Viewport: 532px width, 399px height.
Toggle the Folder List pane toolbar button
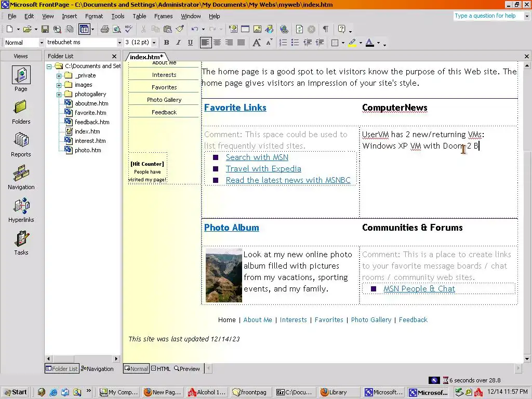pyautogui.click(x=84, y=29)
